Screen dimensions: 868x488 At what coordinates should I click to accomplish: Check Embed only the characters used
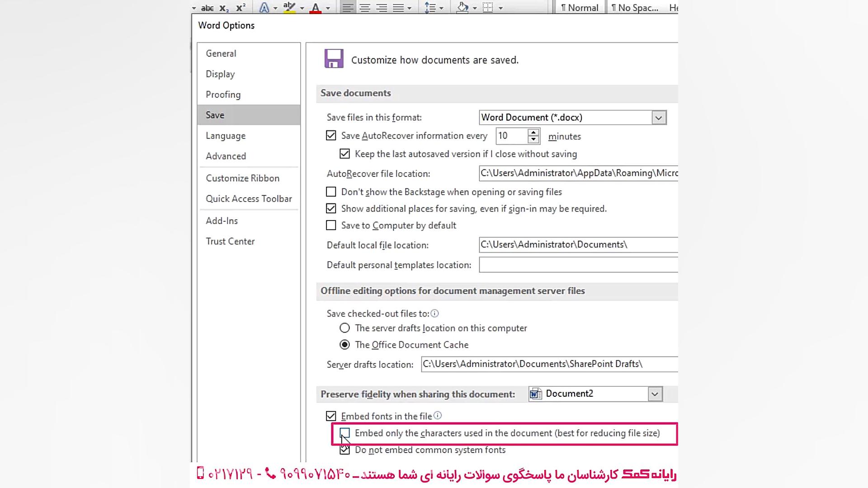point(344,433)
